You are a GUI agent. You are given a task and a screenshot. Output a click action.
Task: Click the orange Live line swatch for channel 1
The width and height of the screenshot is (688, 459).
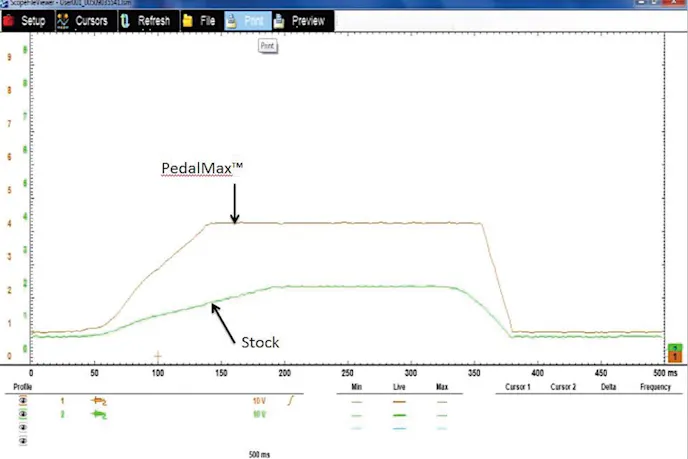(x=400, y=400)
